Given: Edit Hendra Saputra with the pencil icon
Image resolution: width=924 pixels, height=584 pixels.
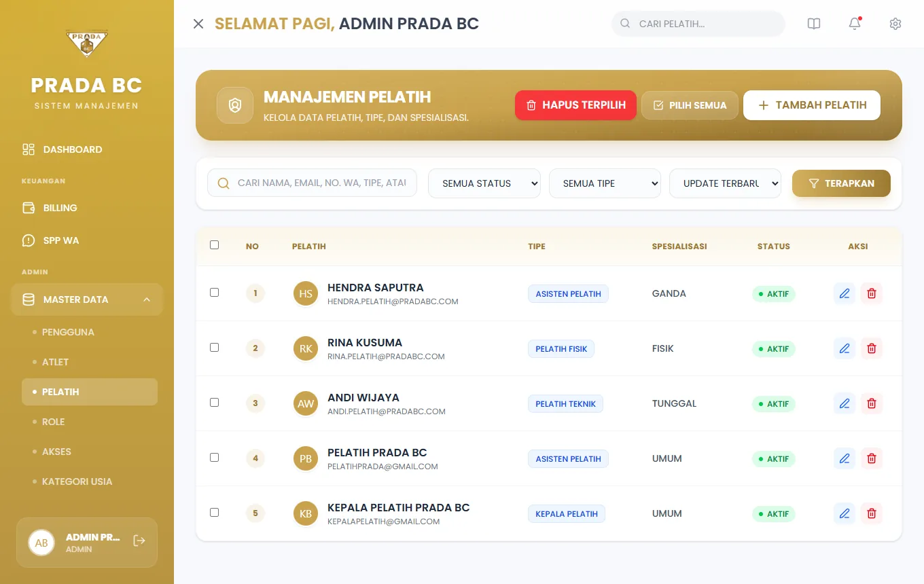Looking at the screenshot, I should click(x=845, y=293).
